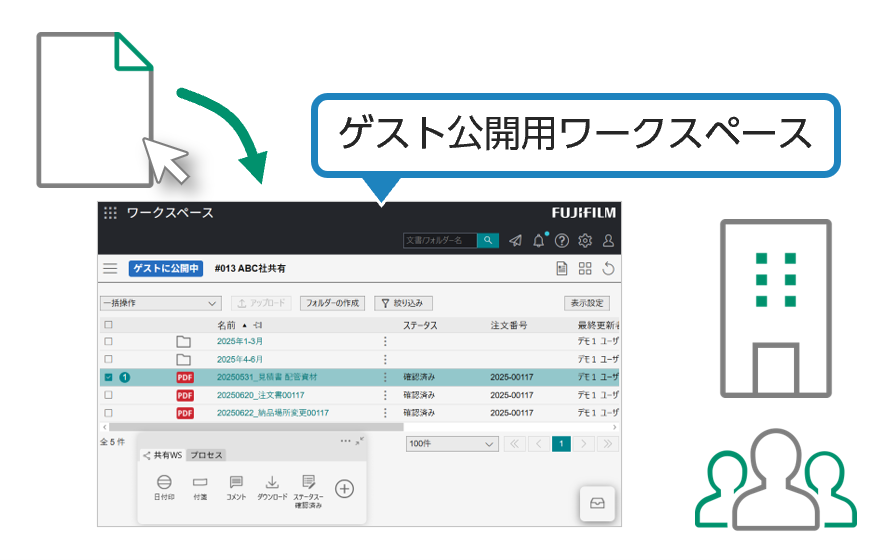Select page 1 button
Screen dimensions: 891x560
(x=561, y=444)
